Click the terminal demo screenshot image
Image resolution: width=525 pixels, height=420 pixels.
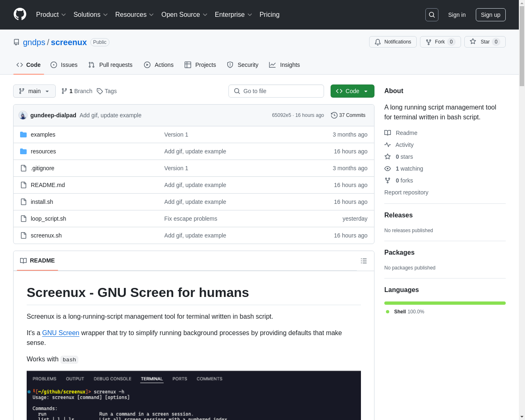tap(194, 395)
